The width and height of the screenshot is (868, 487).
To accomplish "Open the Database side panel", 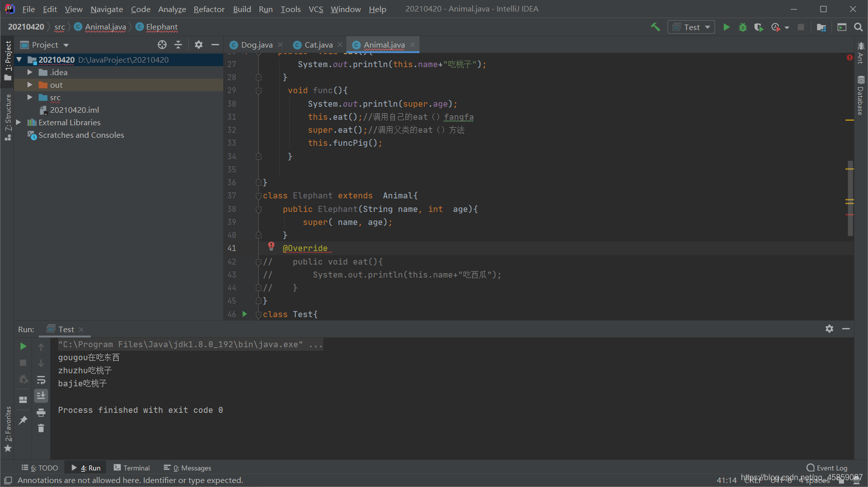I will coord(860,95).
